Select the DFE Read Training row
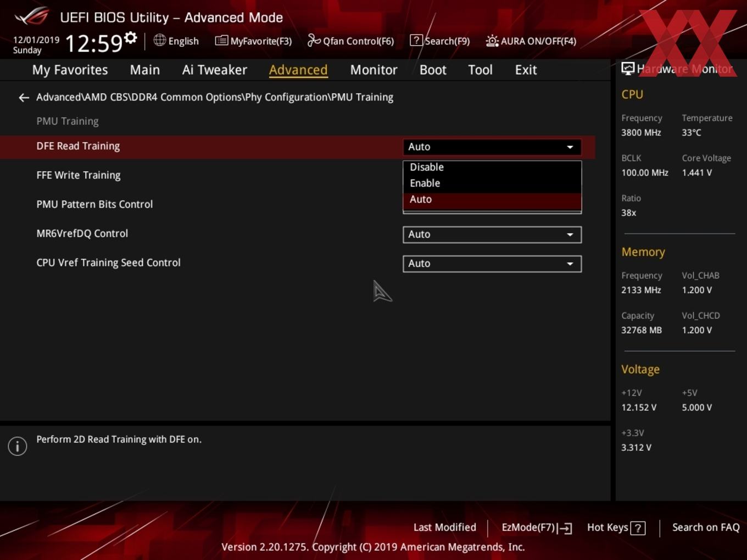Viewport: 747px width, 560px height. 297,147
